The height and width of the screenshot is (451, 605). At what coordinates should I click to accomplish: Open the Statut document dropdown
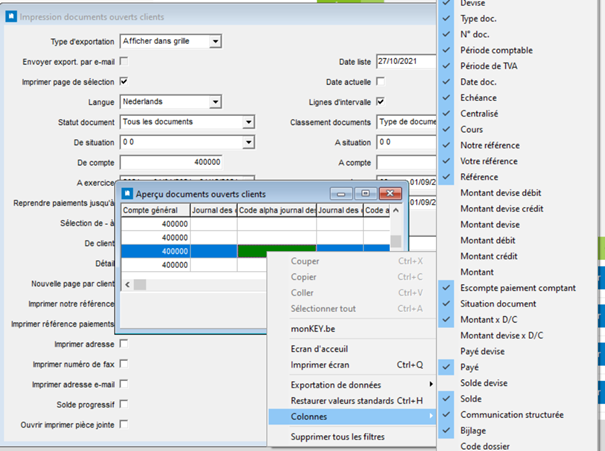[x=248, y=122]
